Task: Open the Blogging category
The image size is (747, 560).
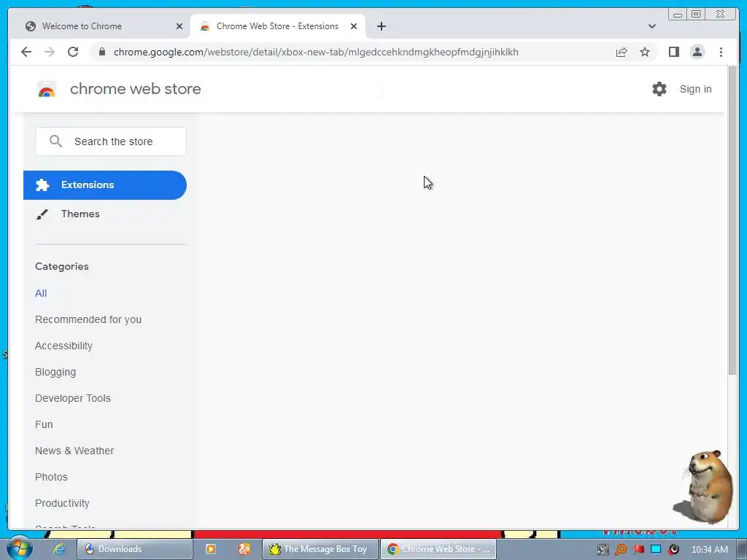Action: coord(55,372)
